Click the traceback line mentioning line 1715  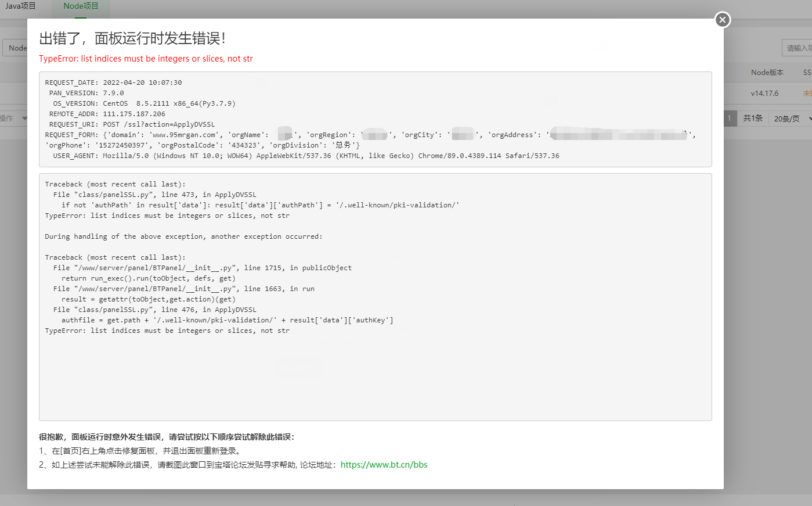(202, 268)
